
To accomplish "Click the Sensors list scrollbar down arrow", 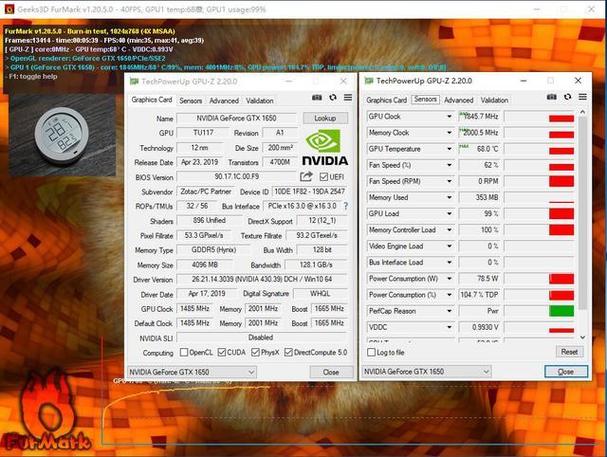I will [583, 337].
